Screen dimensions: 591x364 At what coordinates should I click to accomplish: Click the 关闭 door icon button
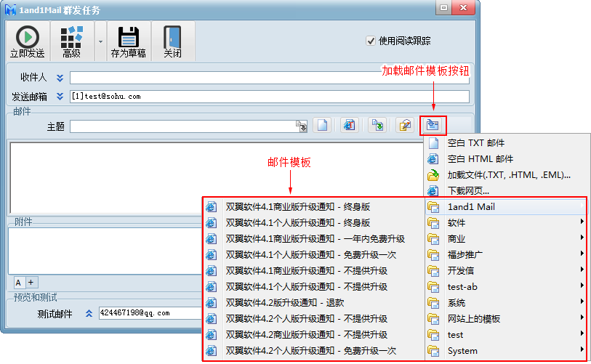172,41
